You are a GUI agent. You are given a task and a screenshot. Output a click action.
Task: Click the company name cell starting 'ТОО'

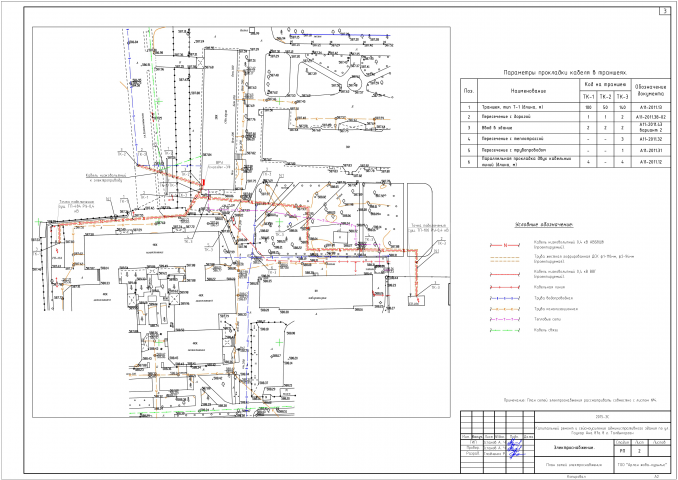point(643,465)
